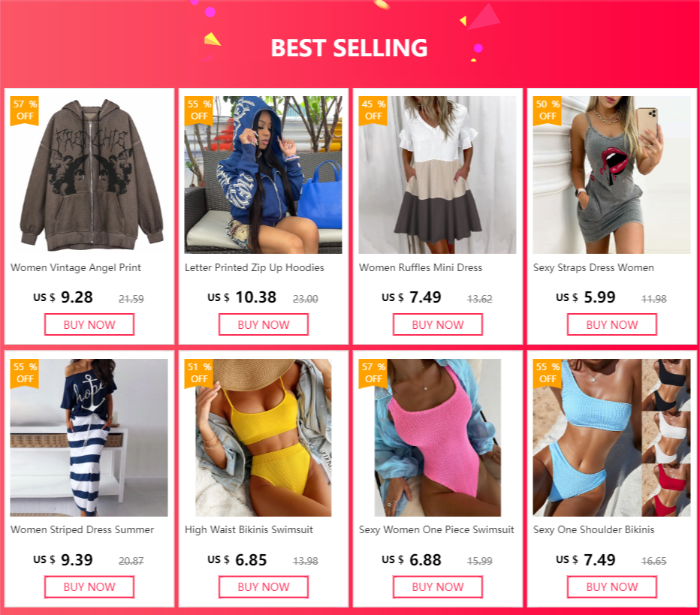Open Women Striped Dress Summer title link
Screen dimensions: 700x615
pyautogui.click(x=82, y=529)
